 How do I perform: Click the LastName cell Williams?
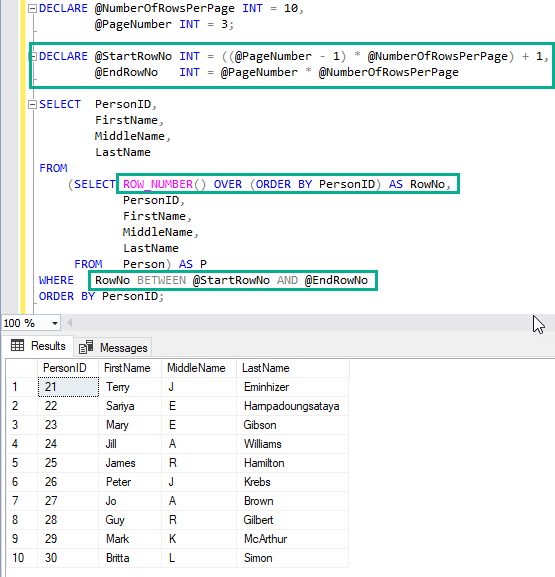293,444
